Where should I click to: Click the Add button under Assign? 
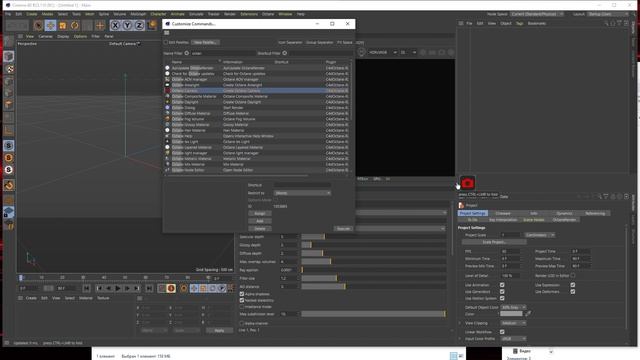tap(260, 221)
